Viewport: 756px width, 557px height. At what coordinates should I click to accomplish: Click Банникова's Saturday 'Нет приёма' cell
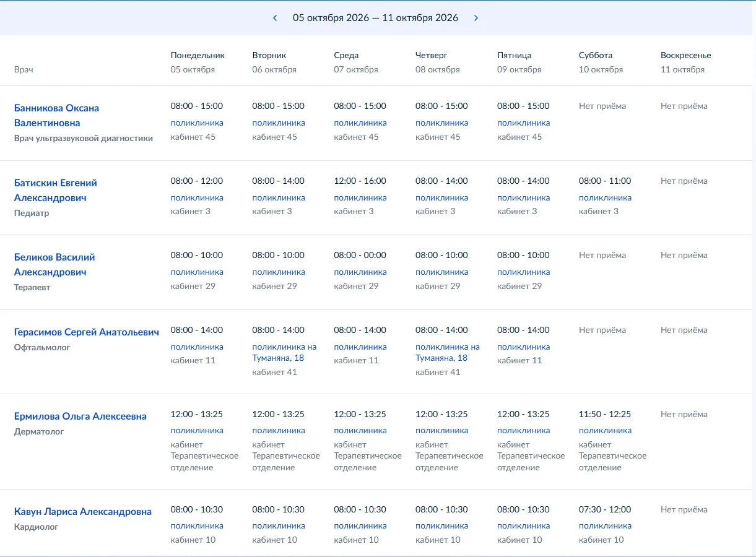coord(602,106)
